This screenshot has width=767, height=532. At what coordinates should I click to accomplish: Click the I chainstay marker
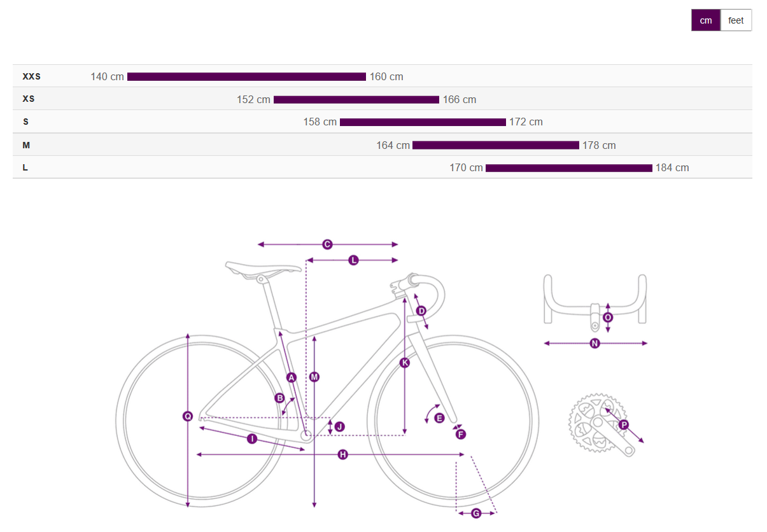tap(252, 438)
